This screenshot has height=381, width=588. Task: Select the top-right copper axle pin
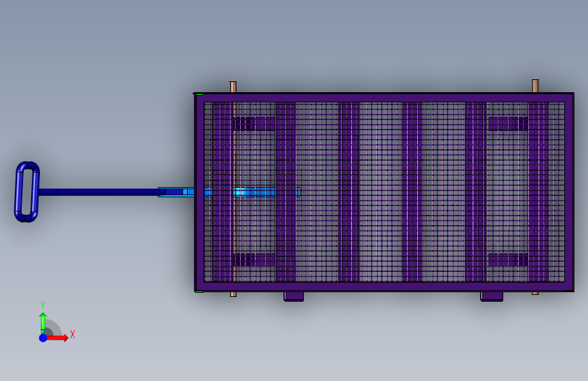535,86
